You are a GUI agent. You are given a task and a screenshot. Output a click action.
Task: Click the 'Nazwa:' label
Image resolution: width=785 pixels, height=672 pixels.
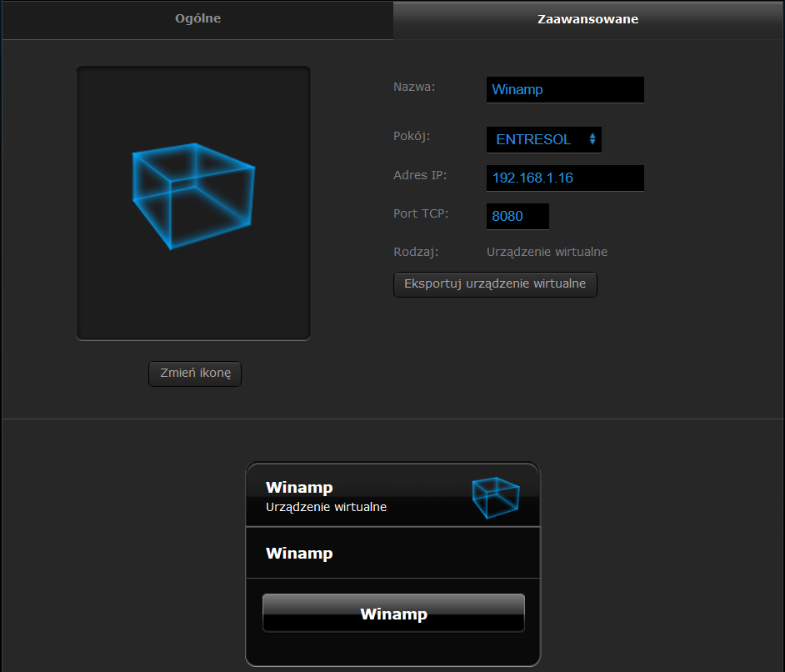point(414,88)
